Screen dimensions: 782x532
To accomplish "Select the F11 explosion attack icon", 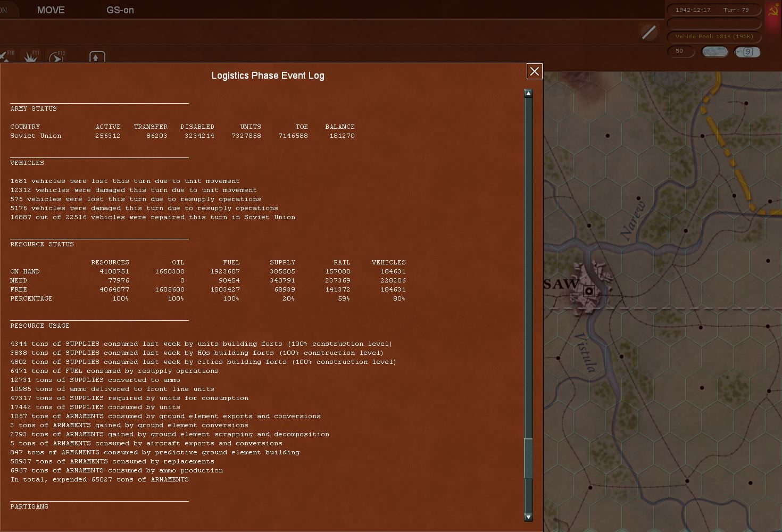I will (x=31, y=56).
